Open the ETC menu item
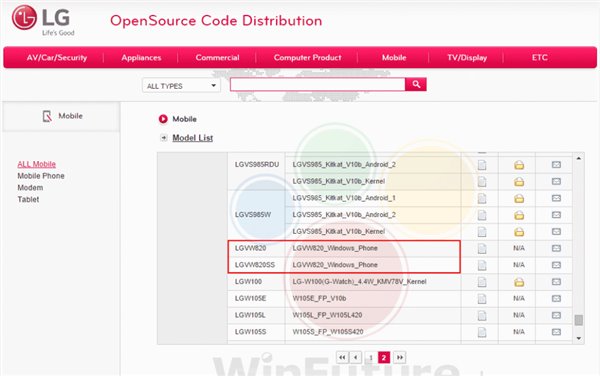 pyautogui.click(x=540, y=58)
